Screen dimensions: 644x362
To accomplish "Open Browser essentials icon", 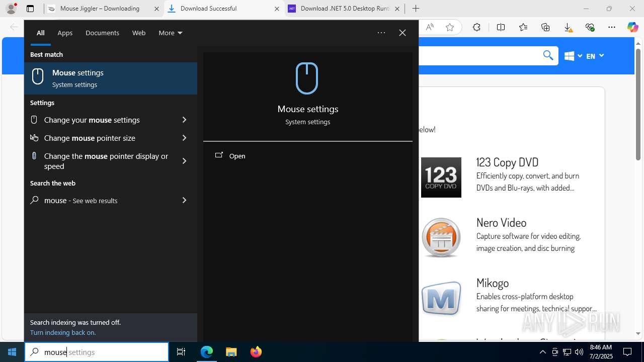I will tap(590, 27).
